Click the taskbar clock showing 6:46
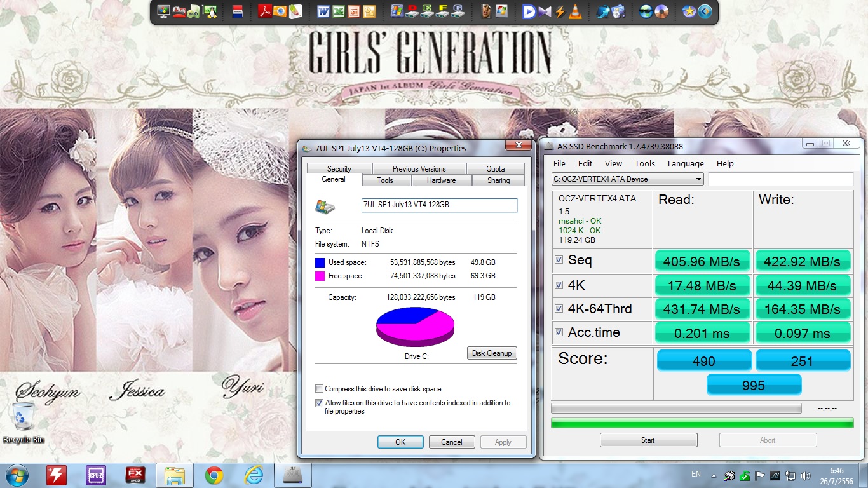 click(837, 475)
